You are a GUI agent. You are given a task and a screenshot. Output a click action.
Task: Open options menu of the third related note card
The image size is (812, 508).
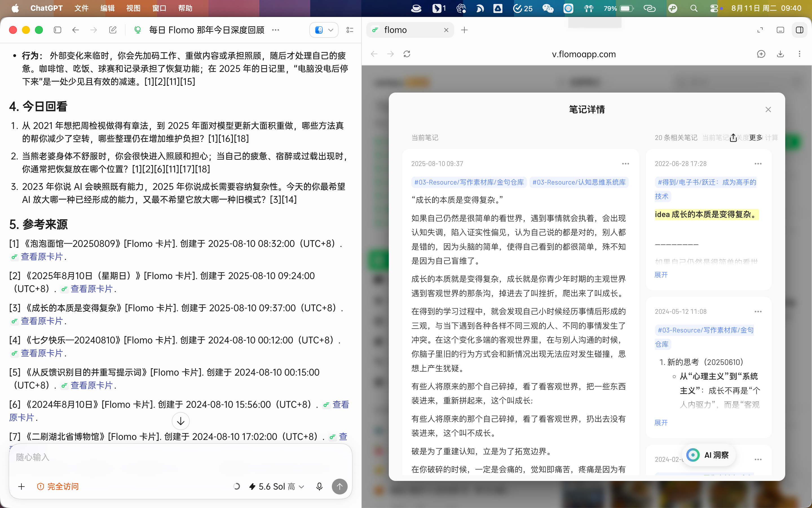coord(758,459)
